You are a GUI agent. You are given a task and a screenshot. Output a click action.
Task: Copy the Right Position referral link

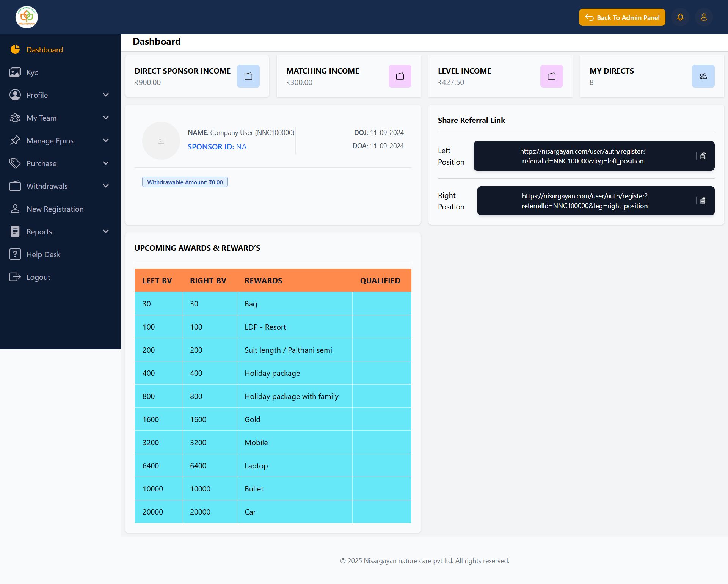[703, 201]
